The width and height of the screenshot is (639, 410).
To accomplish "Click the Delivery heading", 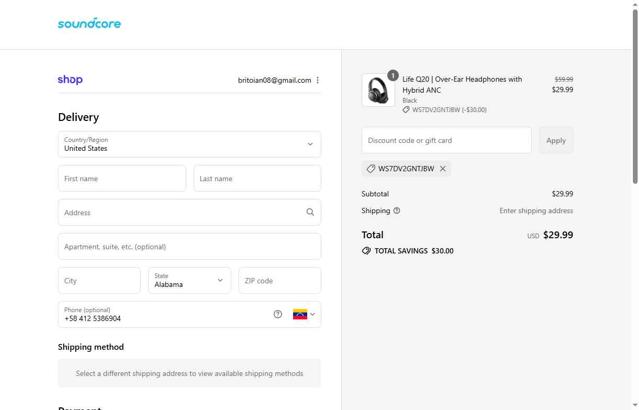I will (x=78, y=117).
